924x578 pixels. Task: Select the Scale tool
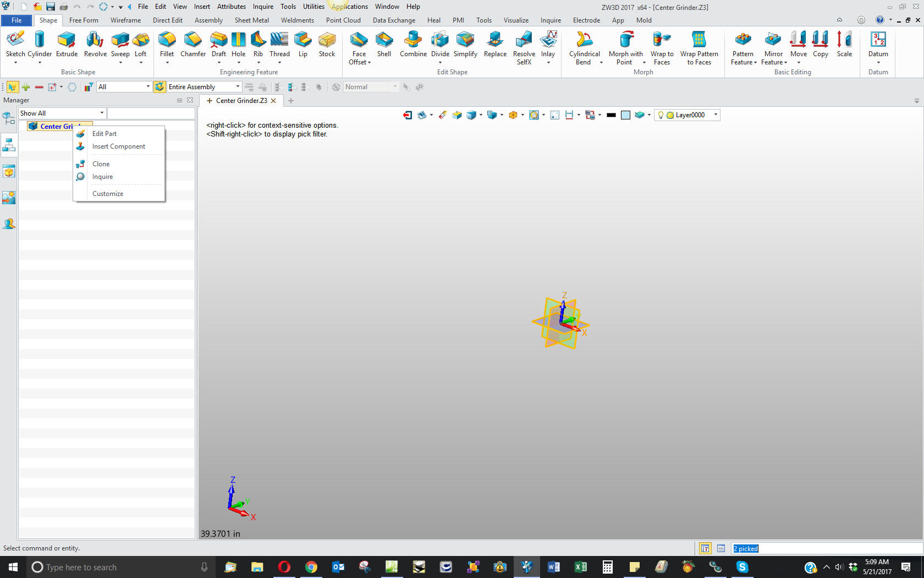click(x=844, y=44)
